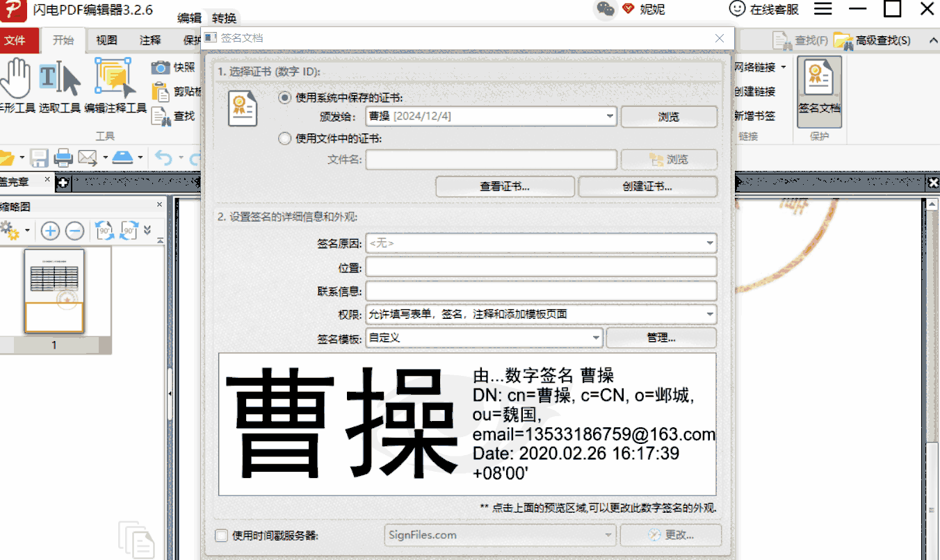Open the File (文件) menu
The height and width of the screenshot is (560, 940).
tap(15, 40)
